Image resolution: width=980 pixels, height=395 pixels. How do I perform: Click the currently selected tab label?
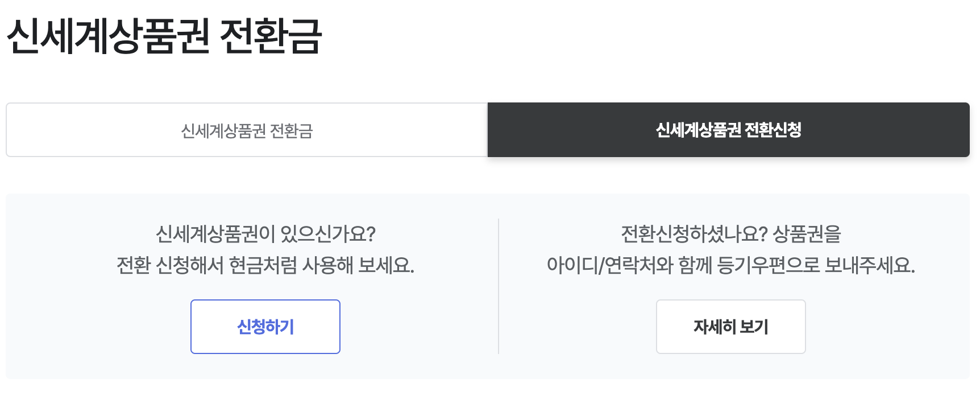click(x=730, y=130)
